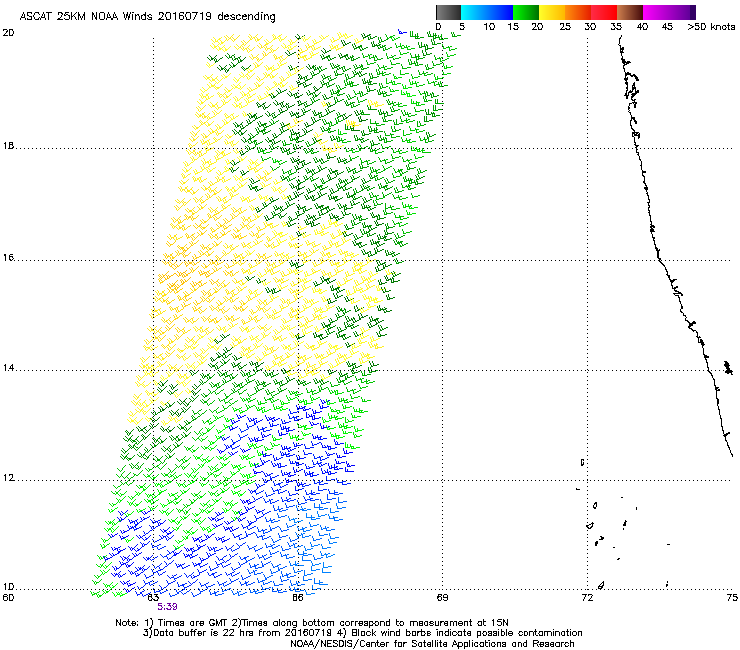This screenshot has height=650, width=740.
Task: Select the green 15-20 knots legend band
Action: coord(525,12)
